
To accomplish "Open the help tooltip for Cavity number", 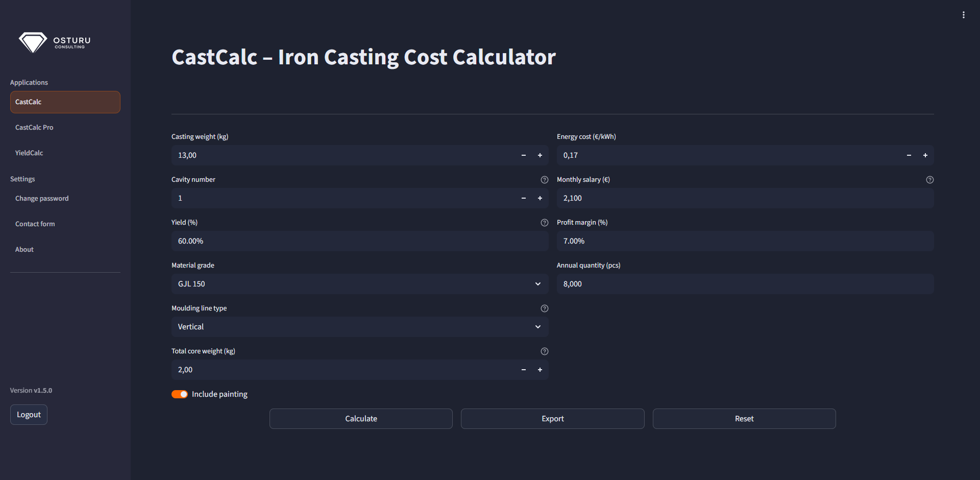I will [544, 180].
